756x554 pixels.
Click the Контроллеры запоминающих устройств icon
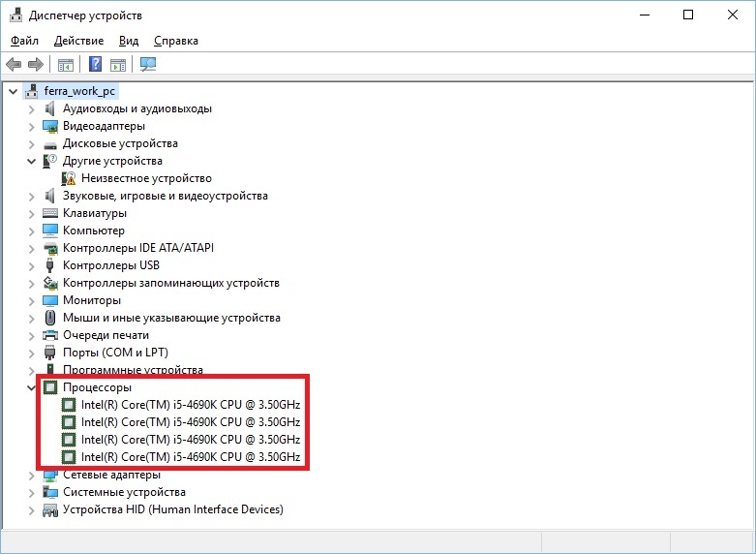click(x=49, y=283)
